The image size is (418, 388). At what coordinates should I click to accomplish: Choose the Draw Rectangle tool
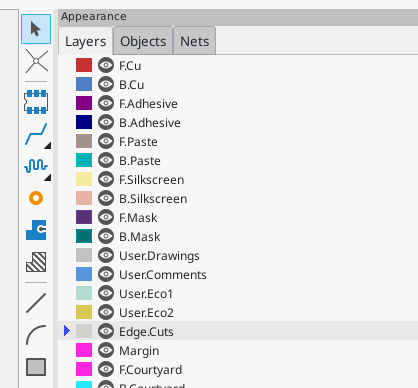(x=36, y=367)
